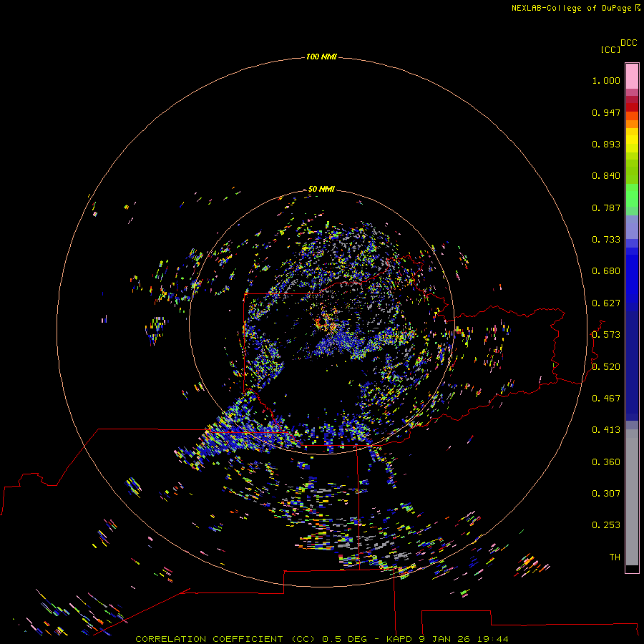Click the 0.947 legend value
Screen dimensions: 644x644
click(606, 112)
